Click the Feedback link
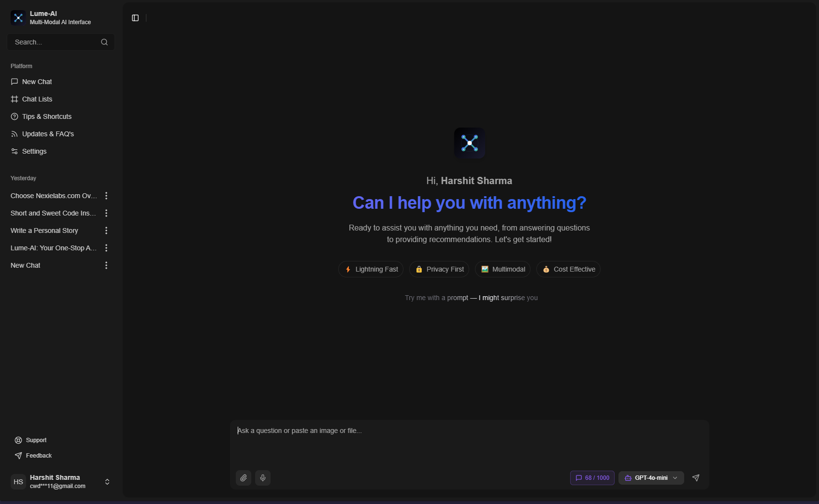Viewport: 819px width, 504px height. tap(33, 456)
